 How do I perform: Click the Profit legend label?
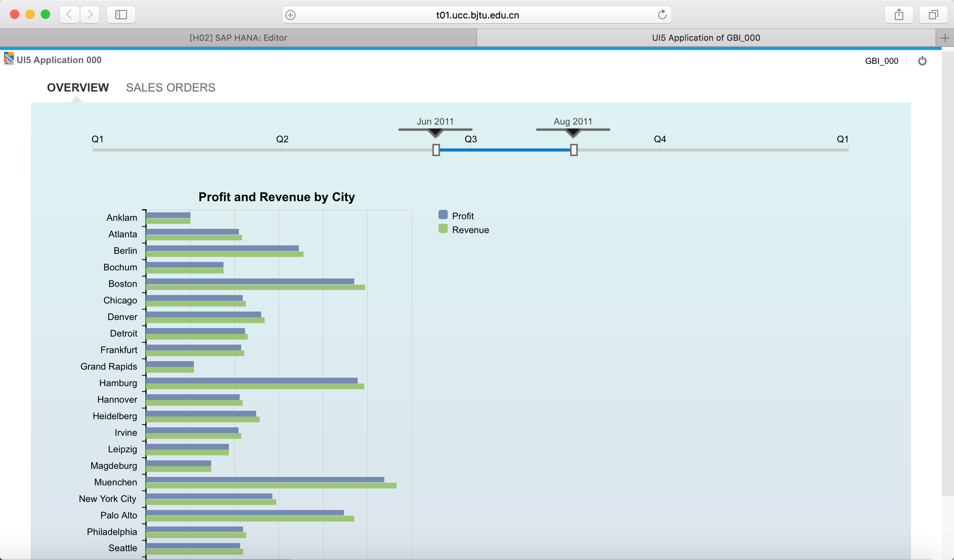click(463, 216)
